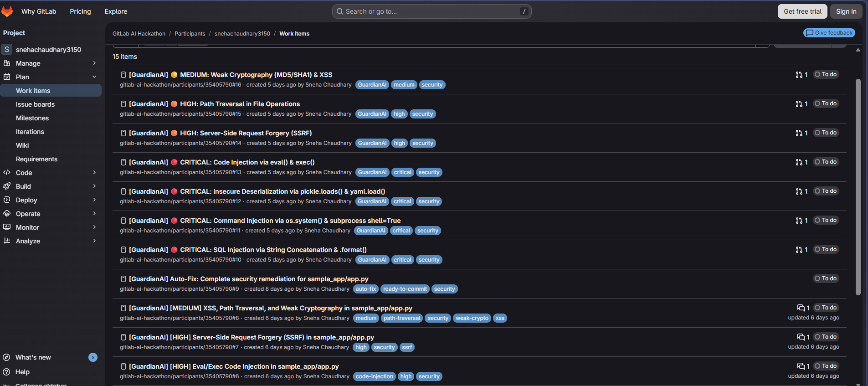This screenshot has width=868, height=386.
Task: Click the 'xss' label
Action: pos(500,318)
